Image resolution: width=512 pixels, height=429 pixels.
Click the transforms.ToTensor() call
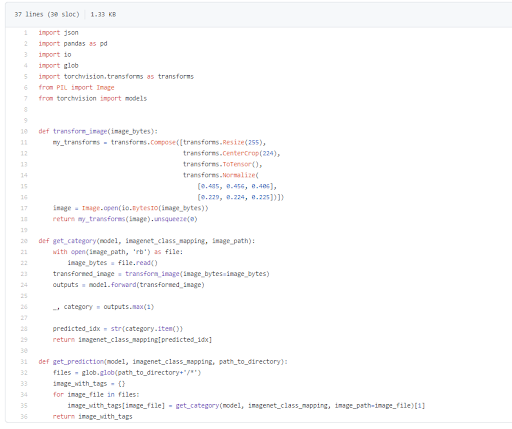click(x=221, y=164)
